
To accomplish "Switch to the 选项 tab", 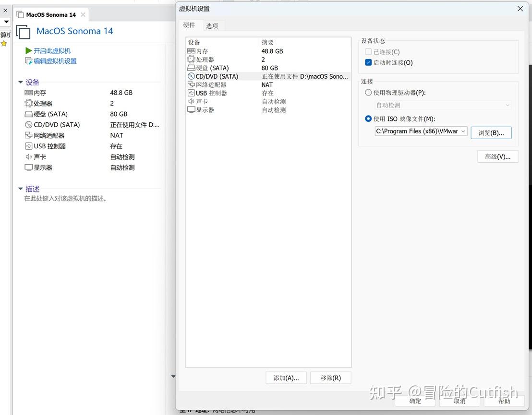I will [212, 26].
